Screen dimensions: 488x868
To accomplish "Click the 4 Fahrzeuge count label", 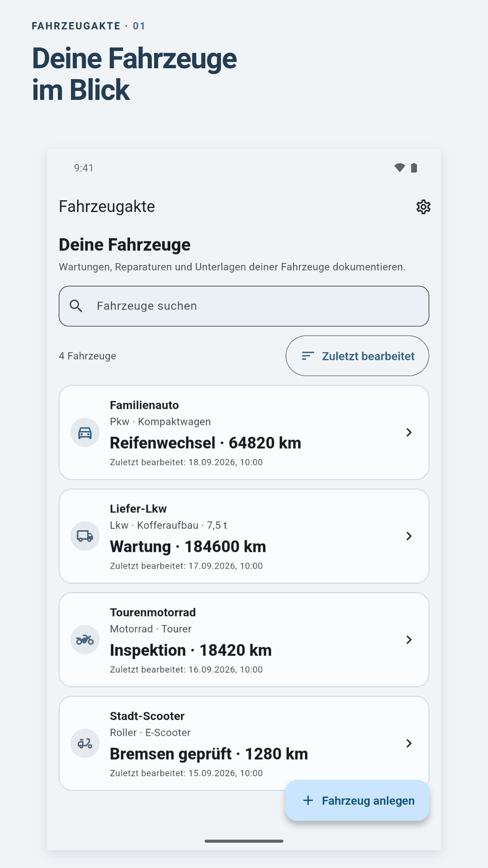I will 88,356.
